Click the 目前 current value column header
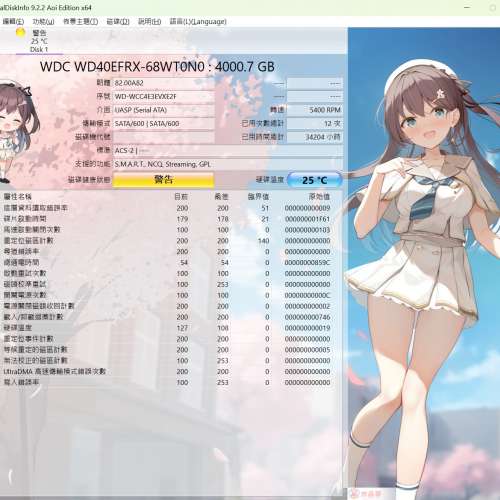The height and width of the screenshot is (500, 500). tap(181, 197)
